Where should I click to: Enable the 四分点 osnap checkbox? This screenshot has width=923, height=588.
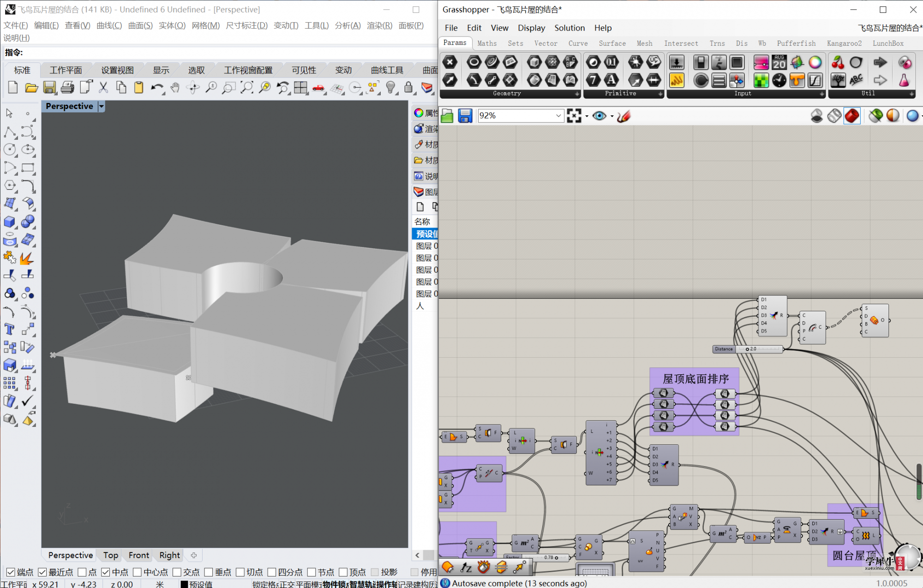point(272,572)
